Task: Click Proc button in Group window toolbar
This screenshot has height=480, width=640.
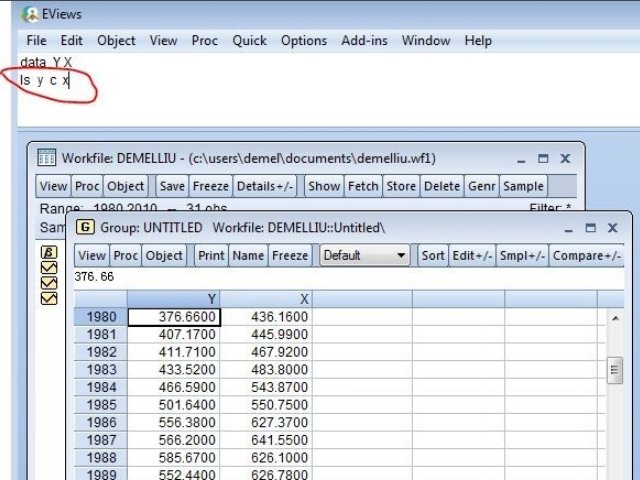Action: coord(126,256)
